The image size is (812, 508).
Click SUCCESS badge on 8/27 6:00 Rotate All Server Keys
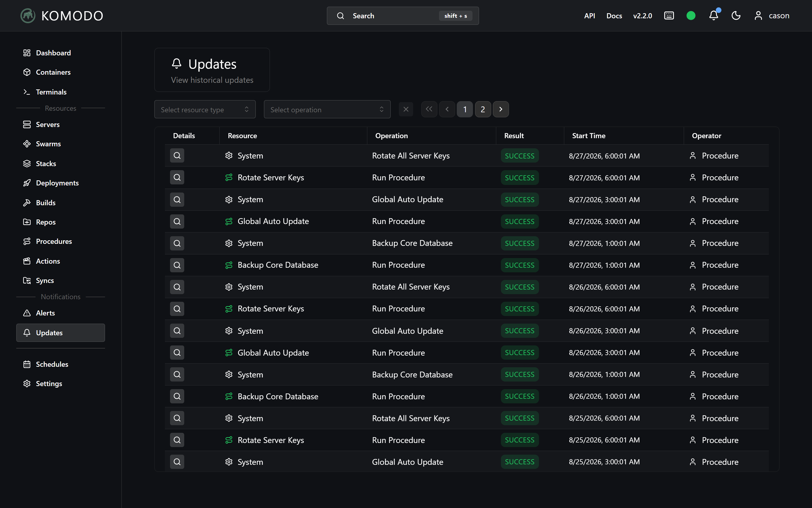tap(519, 156)
